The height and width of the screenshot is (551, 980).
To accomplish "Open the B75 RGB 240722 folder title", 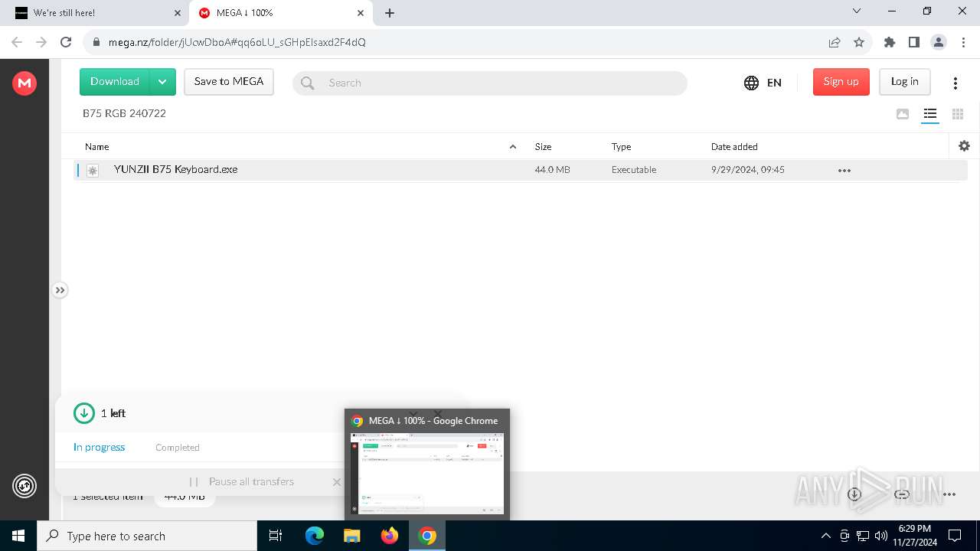I will pos(124,113).
